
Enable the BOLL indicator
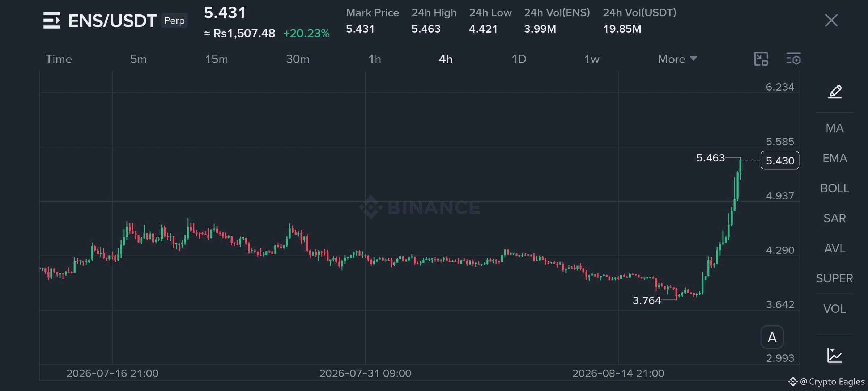coord(835,188)
